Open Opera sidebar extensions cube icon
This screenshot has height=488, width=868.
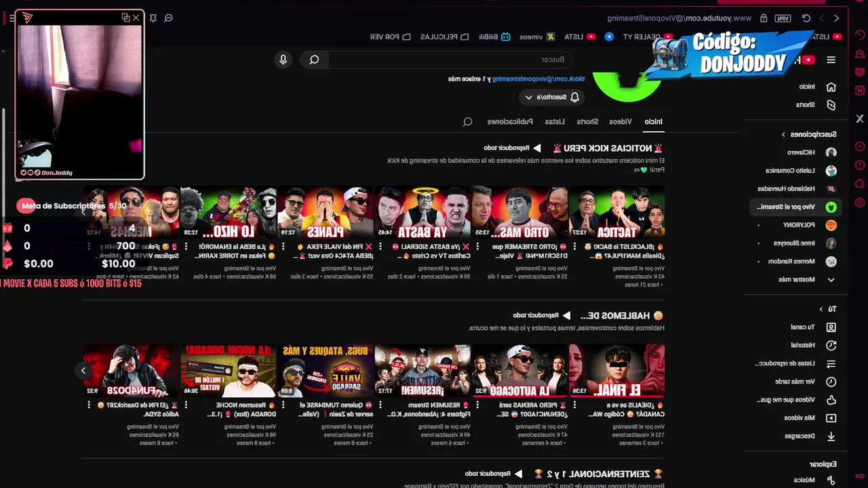point(860,184)
